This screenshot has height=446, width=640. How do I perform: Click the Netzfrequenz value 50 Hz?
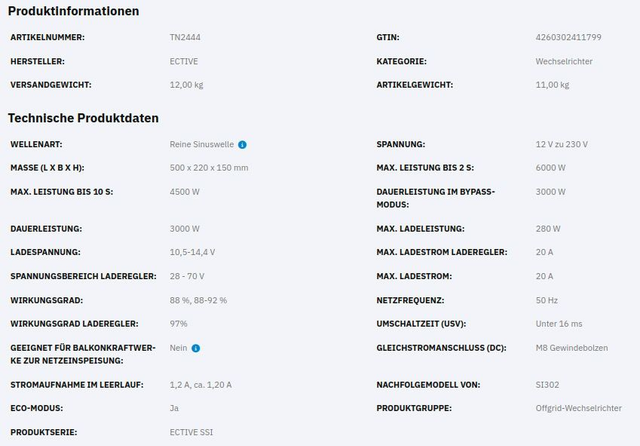click(546, 300)
